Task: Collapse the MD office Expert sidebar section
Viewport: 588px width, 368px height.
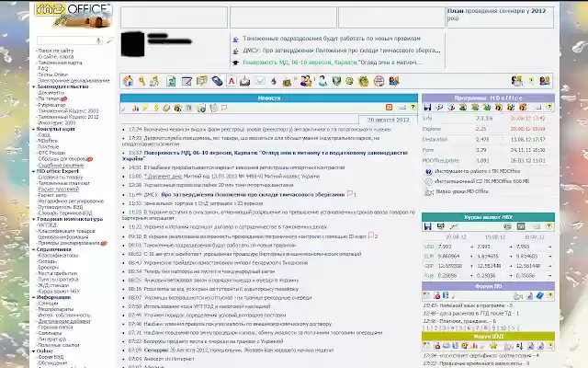Action: 34,172
